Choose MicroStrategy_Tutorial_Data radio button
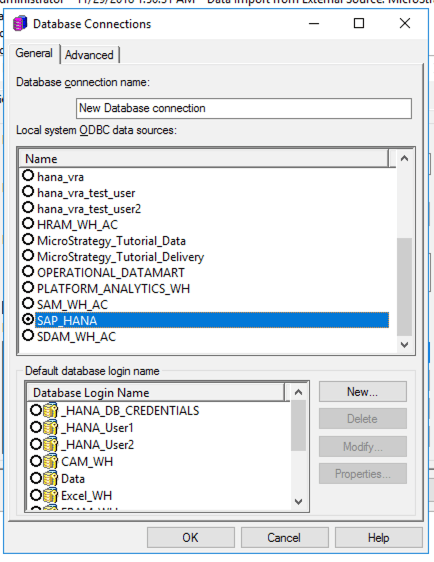Viewport: 434px width, 562px height. pyautogui.click(x=28, y=239)
